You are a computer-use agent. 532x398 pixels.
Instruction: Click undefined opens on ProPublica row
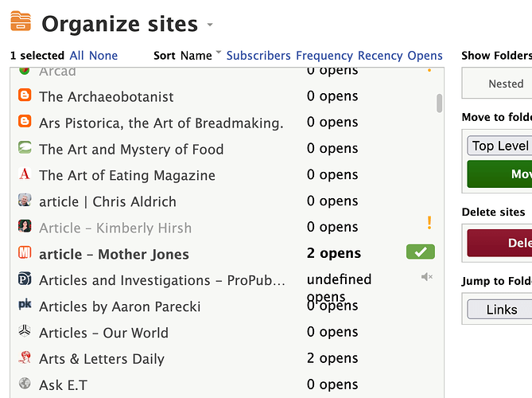point(340,288)
